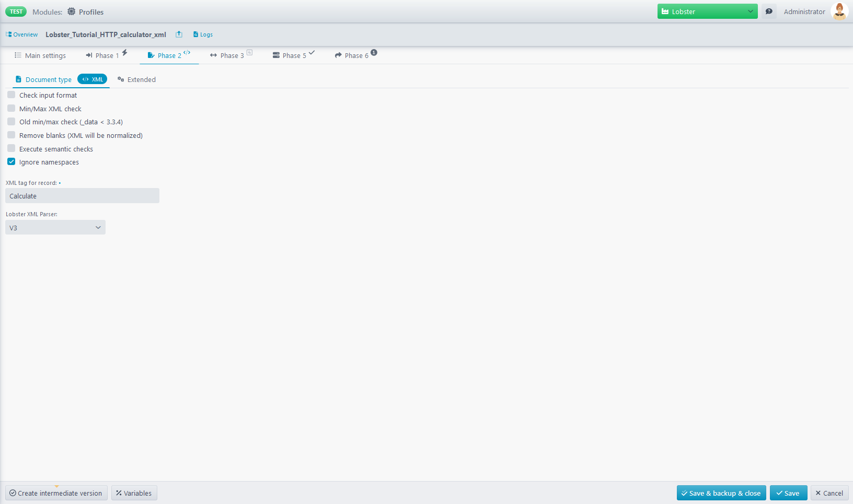
Task: Click the Cancel button
Action: click(829, 493)
